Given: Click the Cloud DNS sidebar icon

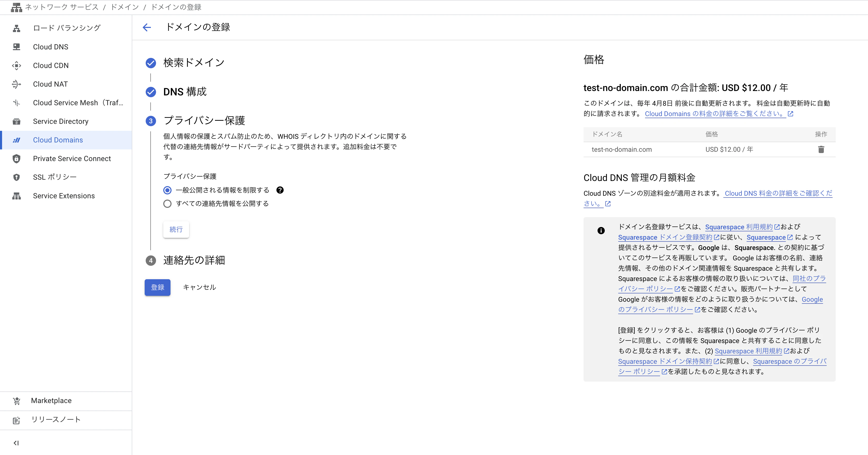Looking at the screenshot, I should coord(17,47).
